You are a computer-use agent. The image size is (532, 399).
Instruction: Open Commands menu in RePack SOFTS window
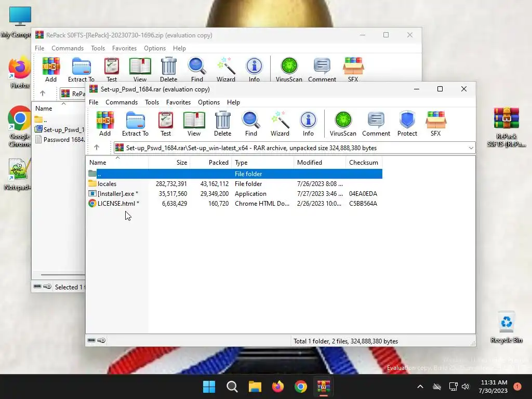click(68, 48)
